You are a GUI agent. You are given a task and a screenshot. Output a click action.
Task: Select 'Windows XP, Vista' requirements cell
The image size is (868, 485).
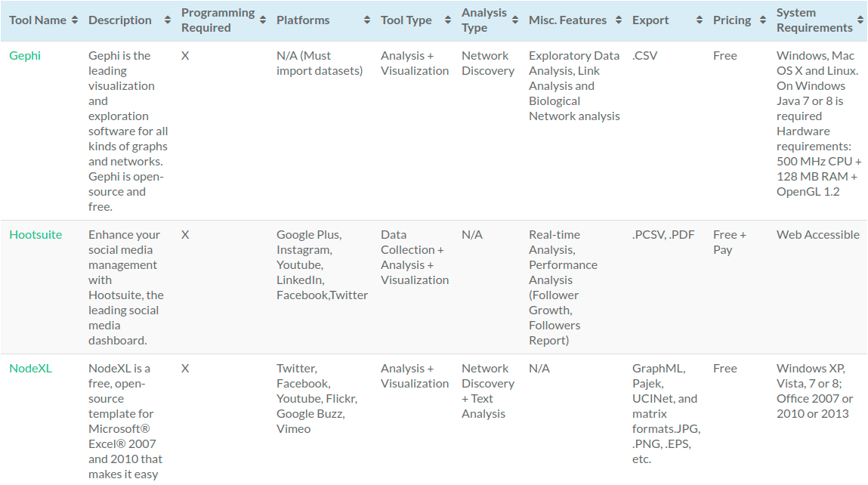point(814,391)
